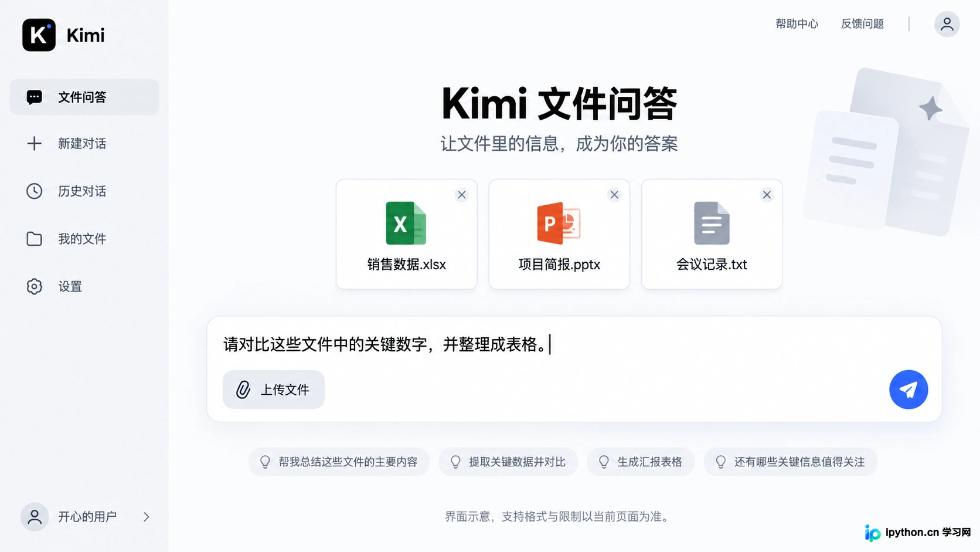
Task: Click the 开心的用户 avatar icon
Action: pos(35,517)
